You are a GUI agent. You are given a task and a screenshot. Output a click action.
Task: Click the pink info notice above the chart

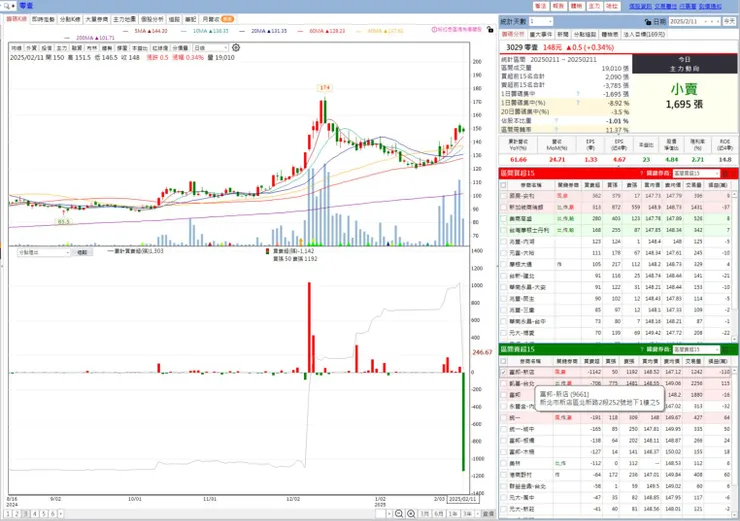click(x=456, y=29)
